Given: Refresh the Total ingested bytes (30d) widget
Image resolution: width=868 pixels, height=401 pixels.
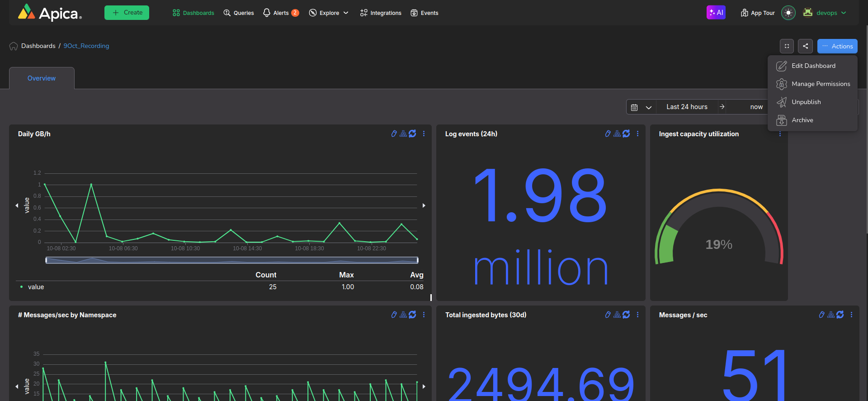Looking at the screenshot, I should (x=626, y=315).
